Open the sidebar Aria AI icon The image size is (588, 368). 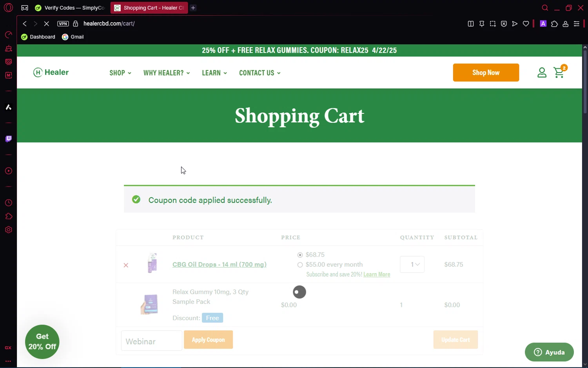pyautogui.click(x=9, y=107)
